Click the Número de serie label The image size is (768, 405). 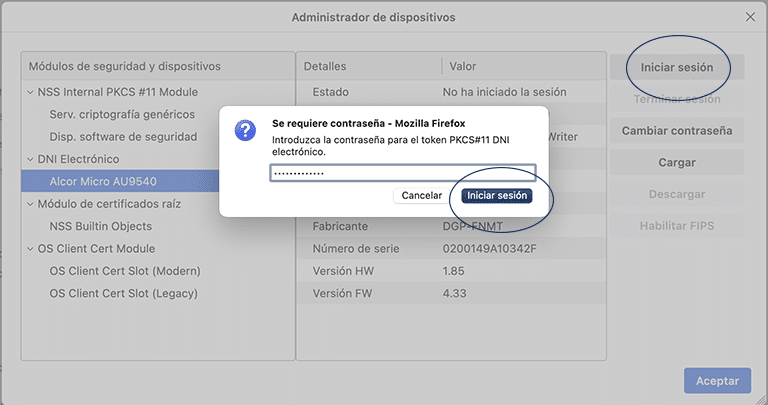coord(356,249)
